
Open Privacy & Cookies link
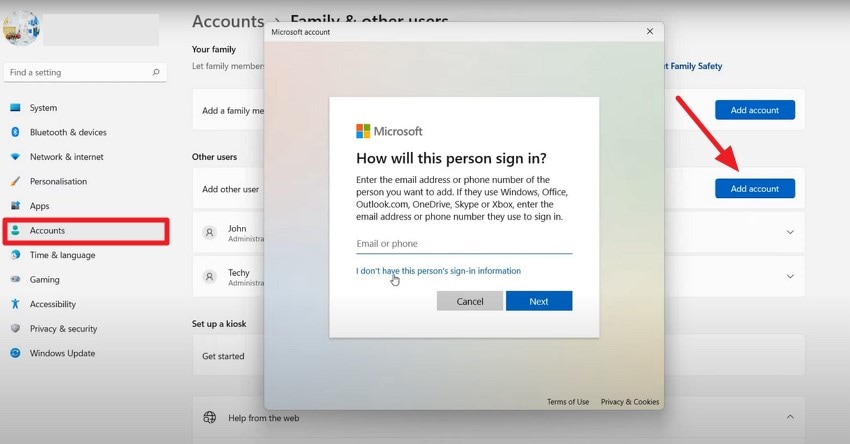630,402
